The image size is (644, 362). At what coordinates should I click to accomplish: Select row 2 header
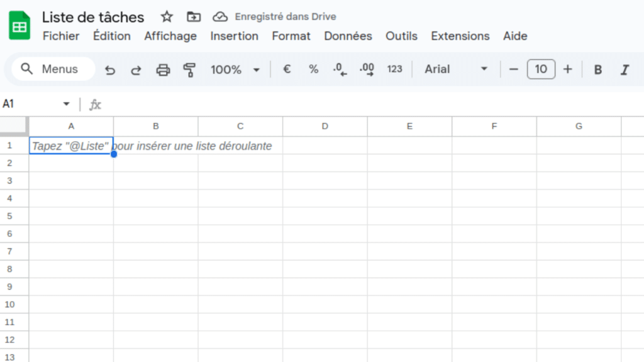(x=14, y=163)
